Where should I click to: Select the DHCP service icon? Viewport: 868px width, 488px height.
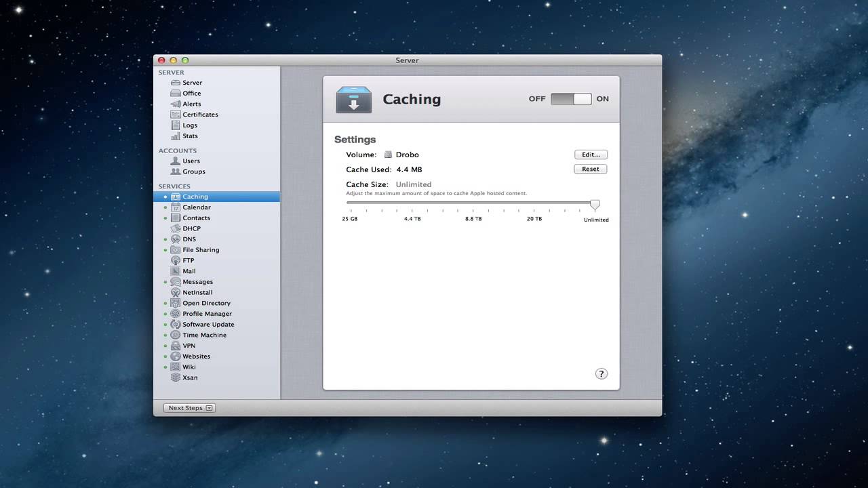tap(176, 228)
